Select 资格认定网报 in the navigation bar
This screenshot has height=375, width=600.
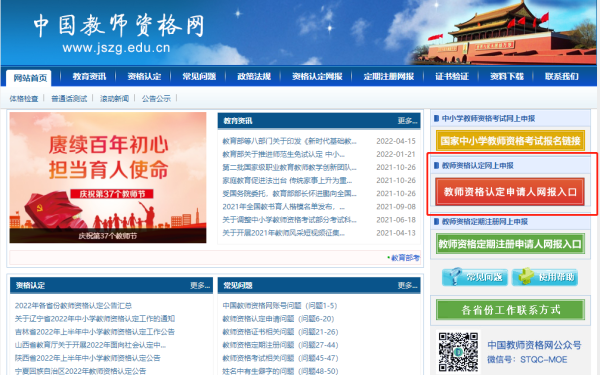tap(317, 77)
